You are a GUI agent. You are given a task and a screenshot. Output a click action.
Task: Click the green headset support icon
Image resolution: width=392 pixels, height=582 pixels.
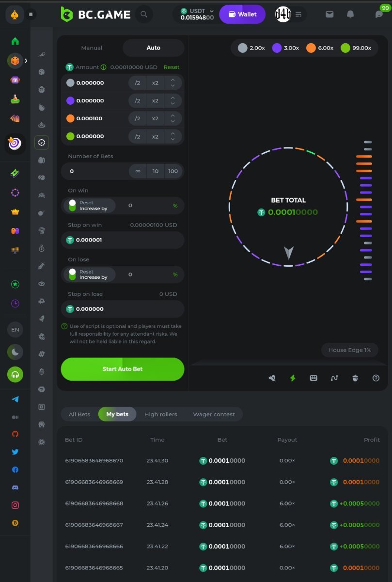15,374
